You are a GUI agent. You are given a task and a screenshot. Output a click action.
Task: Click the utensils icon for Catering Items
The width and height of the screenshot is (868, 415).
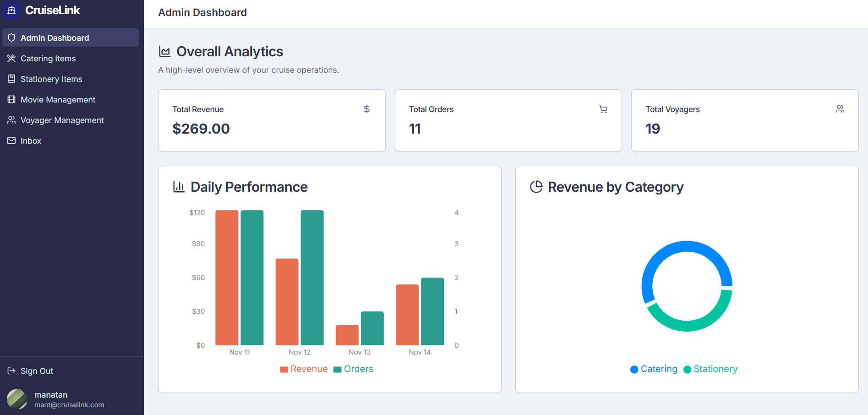pyautogui.click(x=11, y=58)
